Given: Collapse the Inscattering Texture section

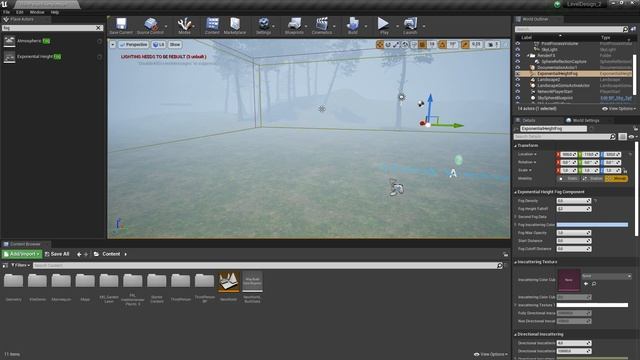Looking at the screenshot, I should (x=516, y=262).
